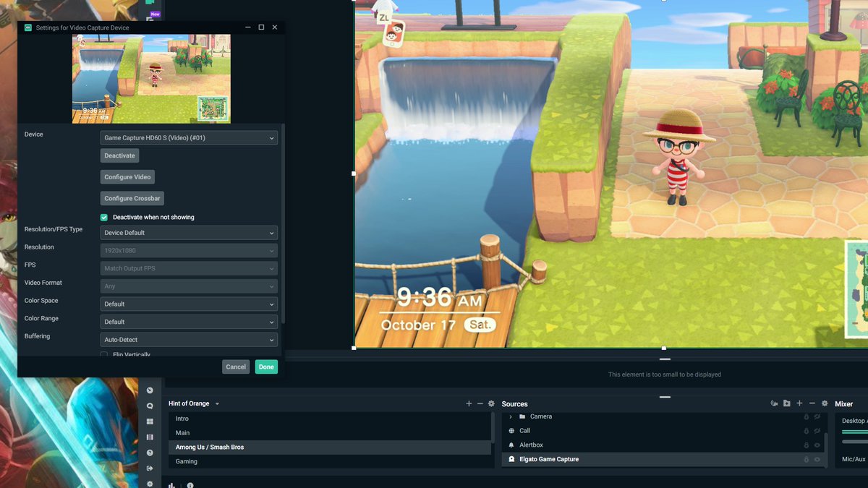Open the settings gear at sidebar bottom
The width and height of the screenshot is (868, 488).
(x=150, y=484)
